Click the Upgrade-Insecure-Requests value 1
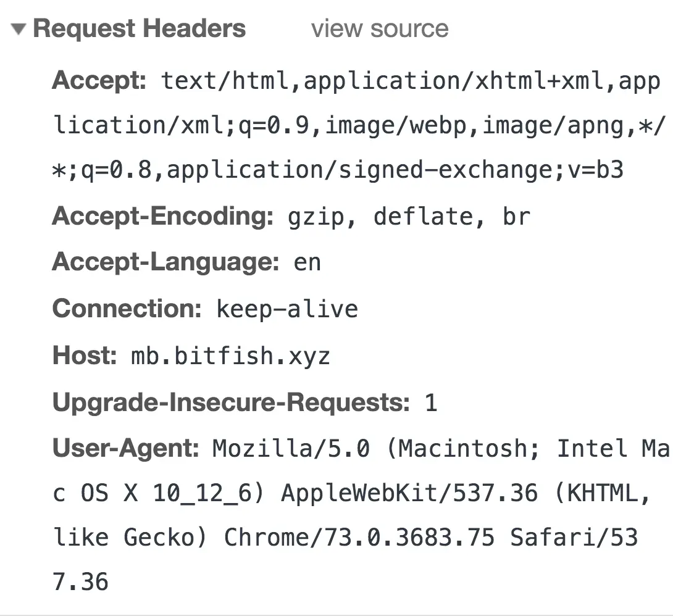This screenshot has height=616, width=673. [x=430, y=403]
